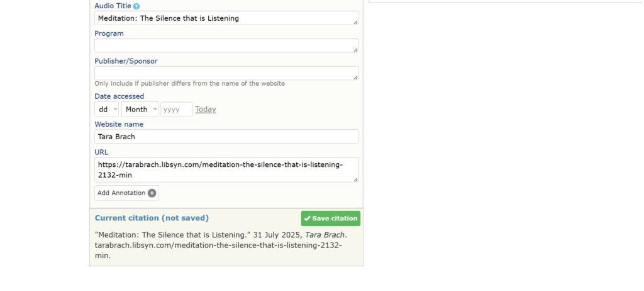Focus the empty Program field
644x291 pixels.
click(226, 46)
